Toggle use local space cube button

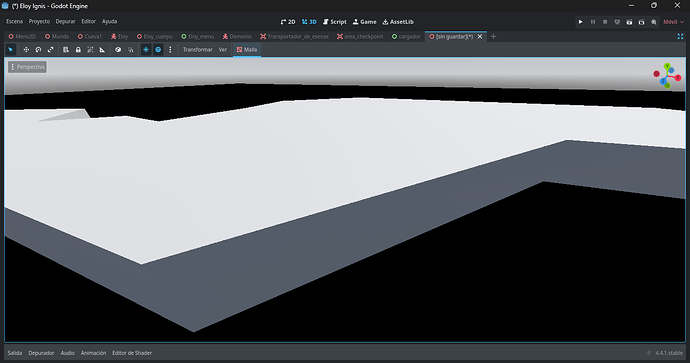[x=118, y=50]
